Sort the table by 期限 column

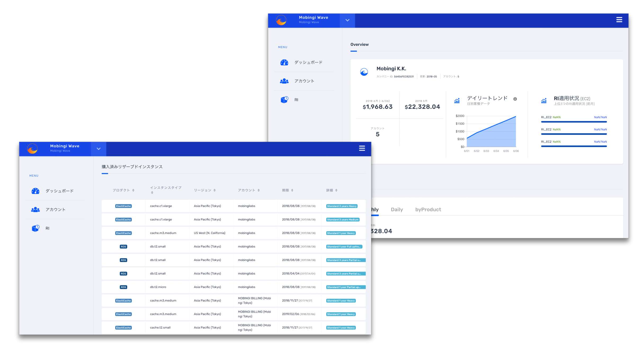(288, 190)
